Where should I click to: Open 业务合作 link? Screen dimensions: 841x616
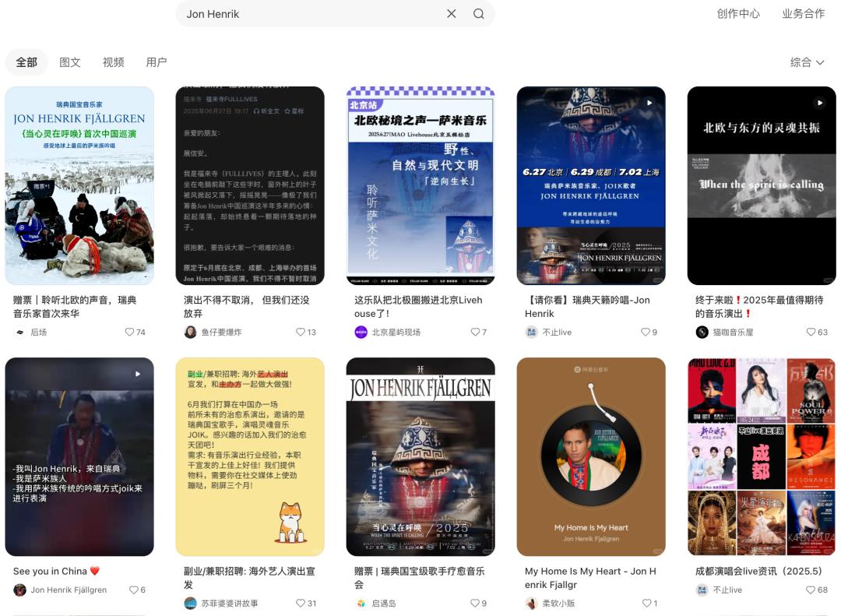[803, 14]
